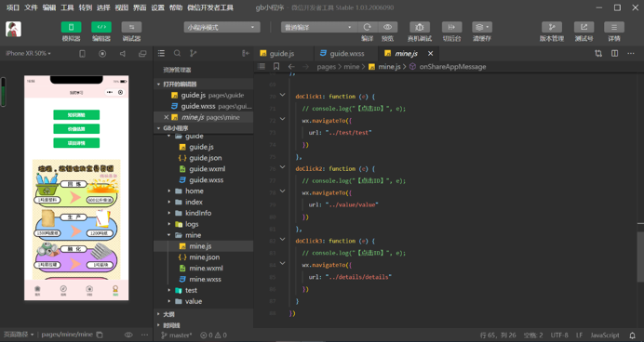Click the 预览 preview eye icon
The height and width of the screenshot is (342, 644).
point(387,27)
